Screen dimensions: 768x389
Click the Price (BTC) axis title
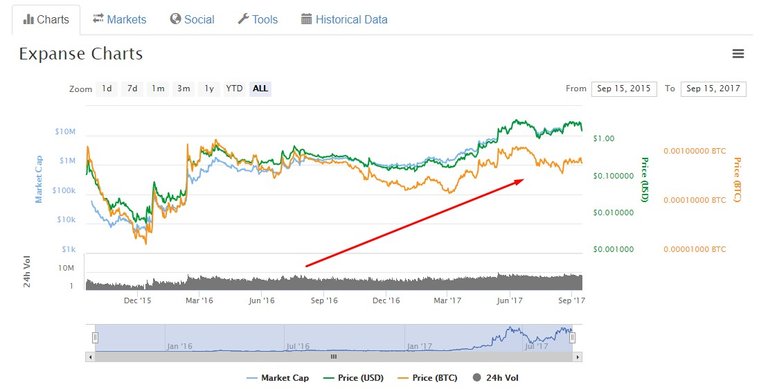(737, 179)
